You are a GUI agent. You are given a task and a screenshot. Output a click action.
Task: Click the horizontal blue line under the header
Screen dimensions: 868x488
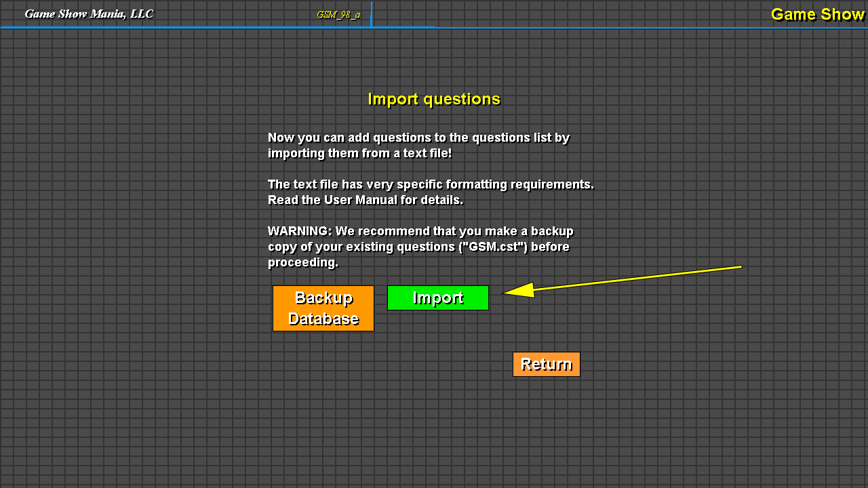click(x=610, y=28)
